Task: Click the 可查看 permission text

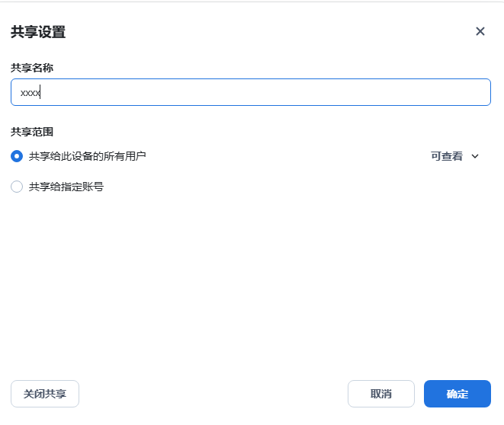Action: pyautogui.click(x=446, y=156)
